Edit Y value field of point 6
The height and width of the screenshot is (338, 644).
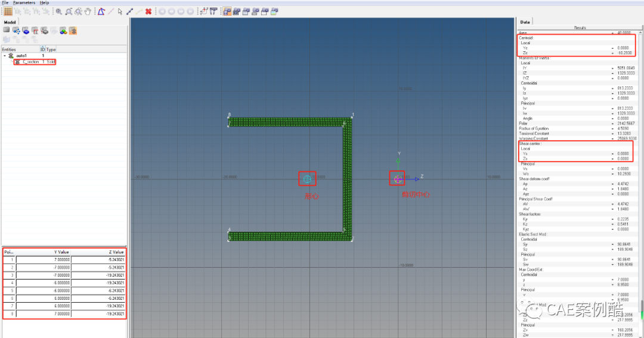pyautogui.click(x=44, y=298)
